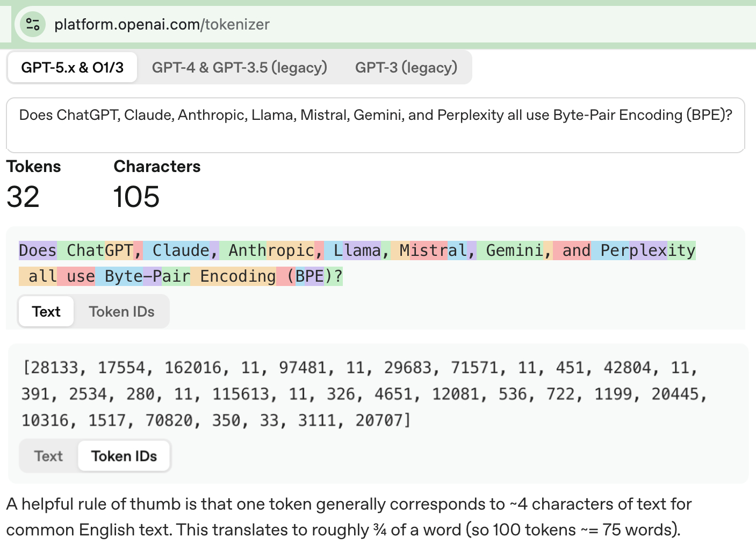Click token ID 28133 in the list

tap(55, 368)
